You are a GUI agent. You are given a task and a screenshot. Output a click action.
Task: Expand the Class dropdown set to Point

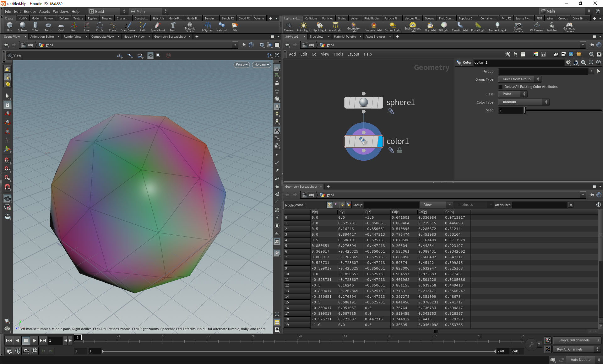tap(513, 94)
